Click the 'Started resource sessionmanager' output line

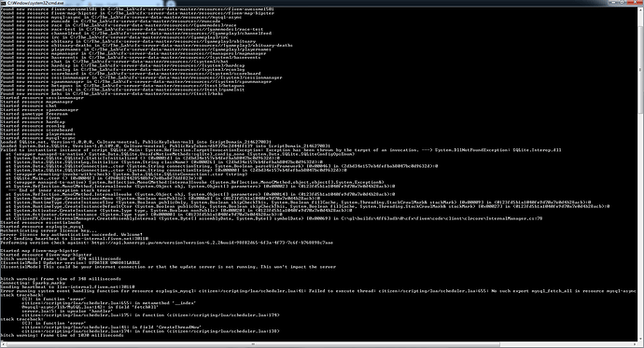pos(42,98)
